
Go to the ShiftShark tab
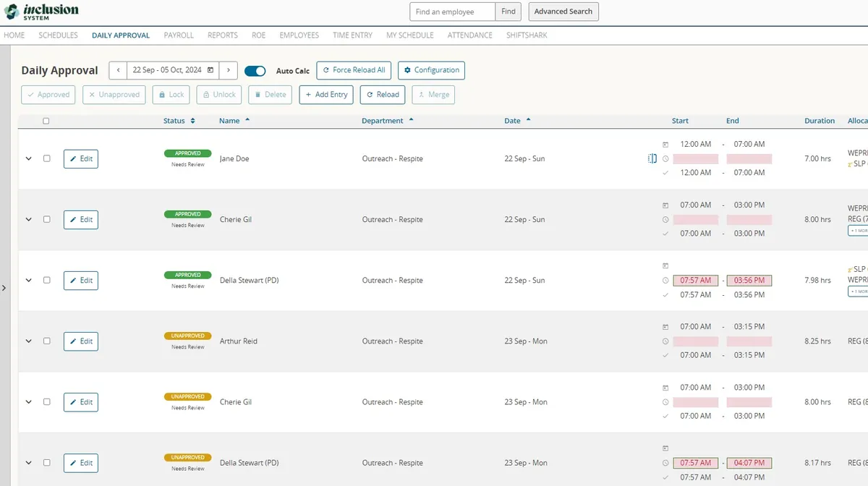pos(527,35)
